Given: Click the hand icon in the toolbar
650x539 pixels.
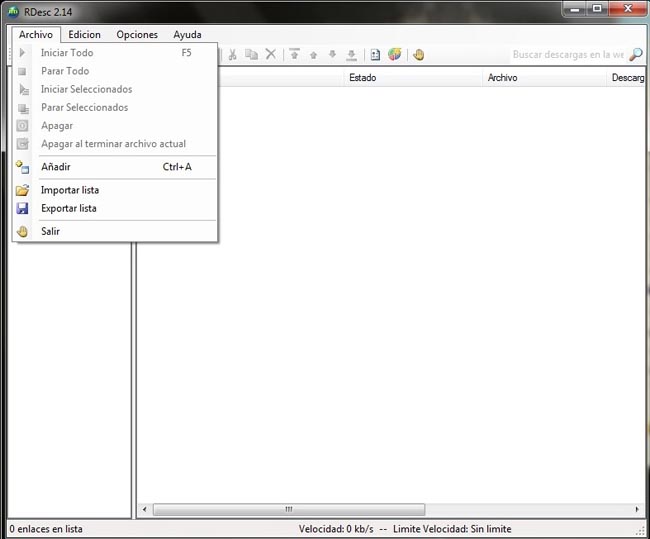Looking at the screenshot, I should tap(418, 55).
